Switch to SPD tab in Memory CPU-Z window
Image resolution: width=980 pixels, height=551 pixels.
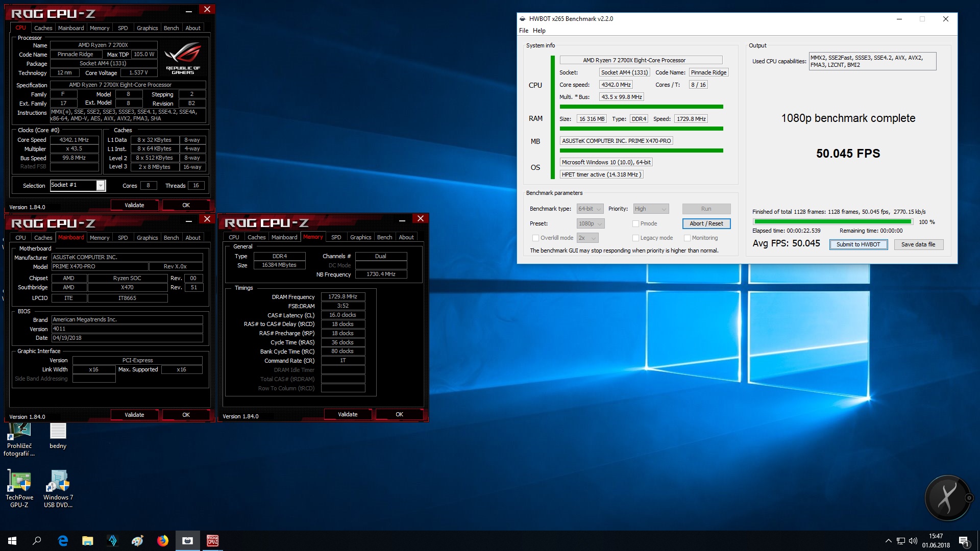pos(336,237)
